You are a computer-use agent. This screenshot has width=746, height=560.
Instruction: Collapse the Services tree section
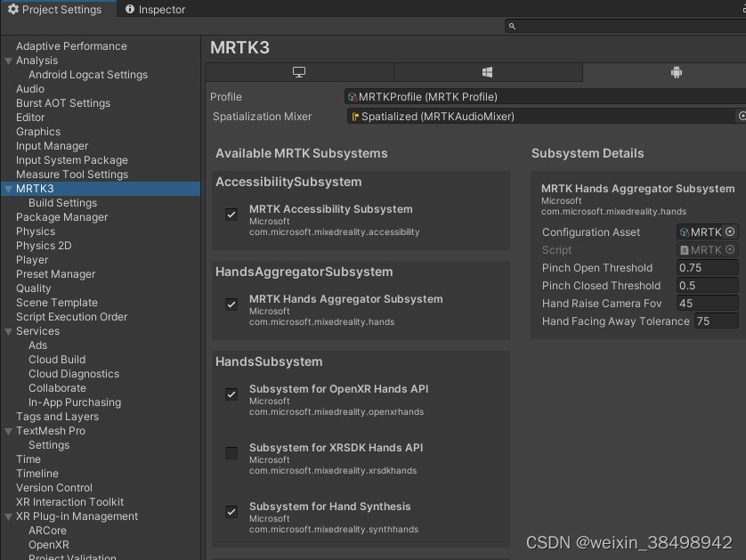8,331
